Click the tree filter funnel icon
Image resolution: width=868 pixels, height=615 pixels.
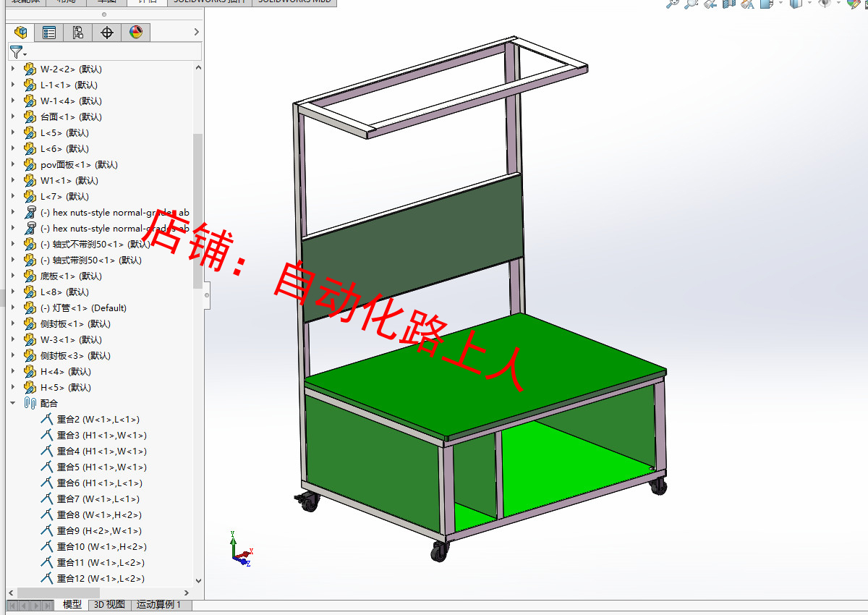tap(15, 51)
